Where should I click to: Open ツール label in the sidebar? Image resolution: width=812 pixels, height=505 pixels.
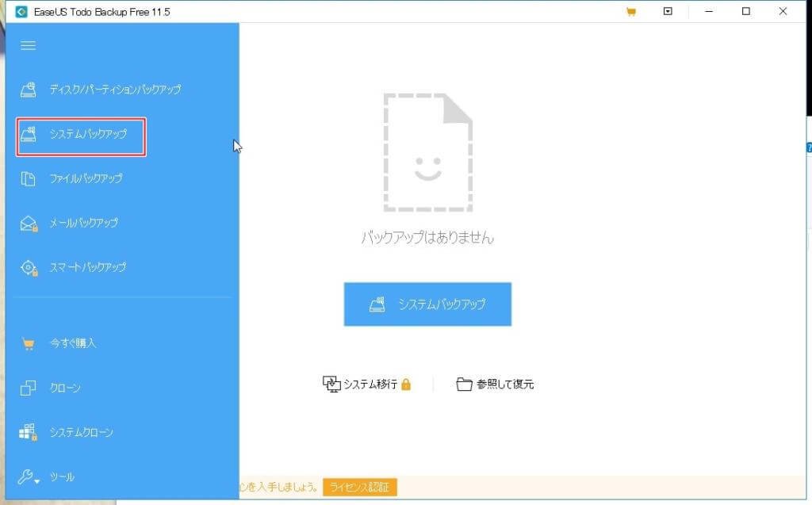coord(62,477)
